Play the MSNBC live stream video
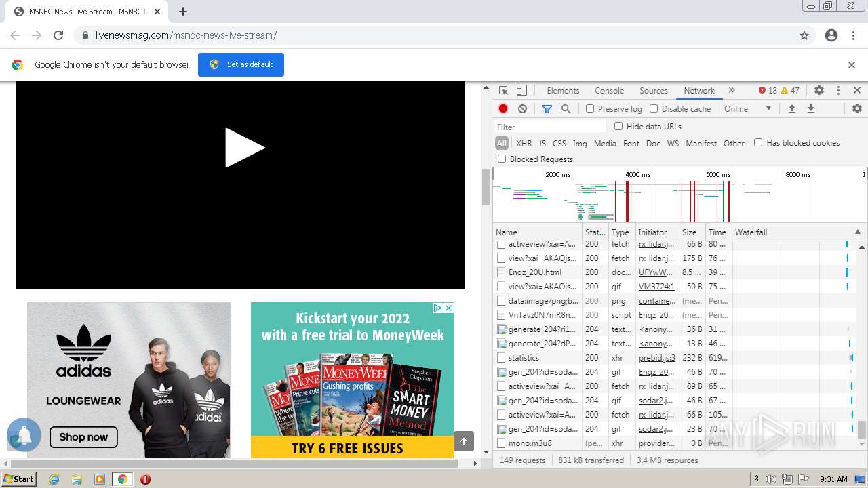The height and width of the screenshot is (488, 868). [x=245, y=148]
